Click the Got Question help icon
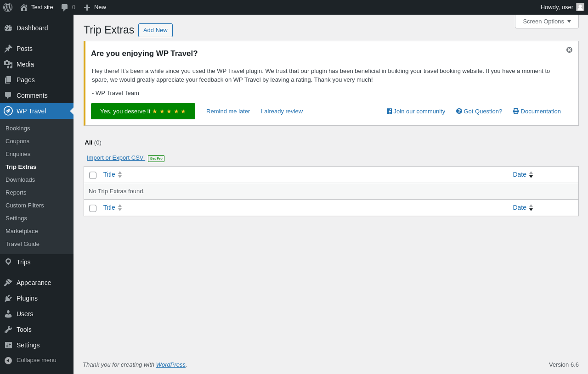This screenshot has height=374, width=588. 459,111
